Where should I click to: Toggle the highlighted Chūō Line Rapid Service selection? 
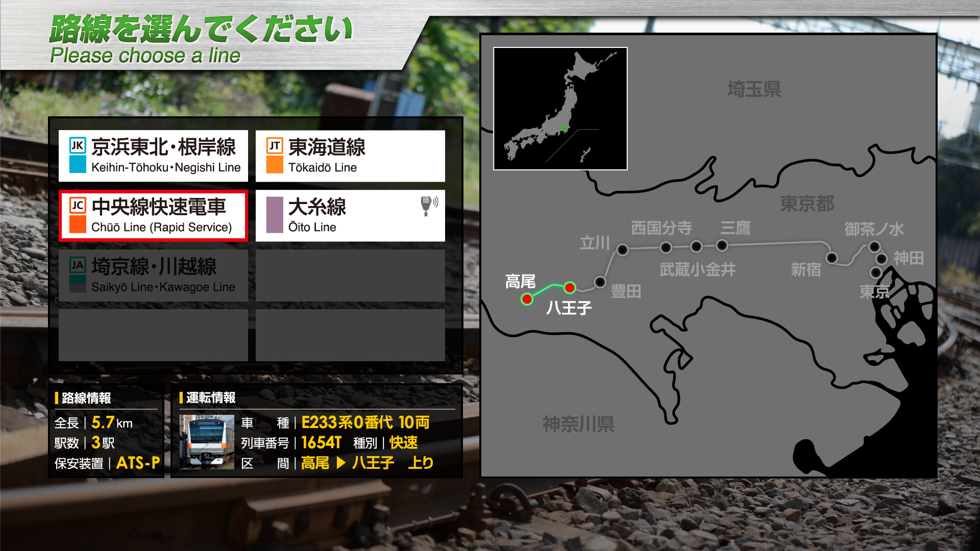pos(153,215)
